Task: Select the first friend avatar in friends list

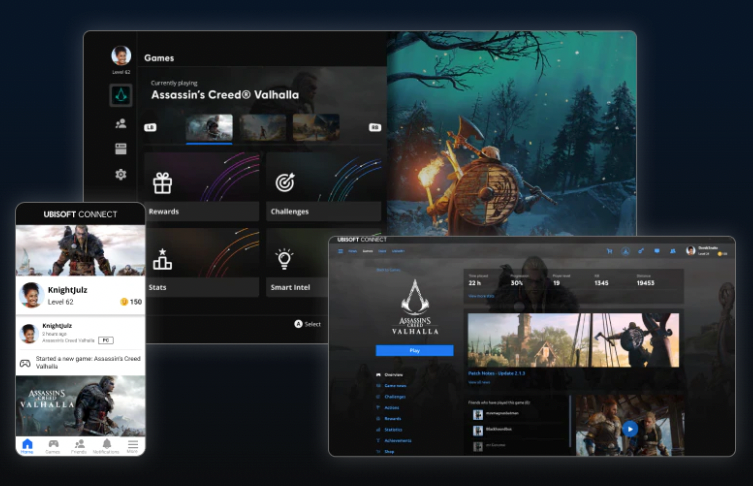Action: (478, 415)
